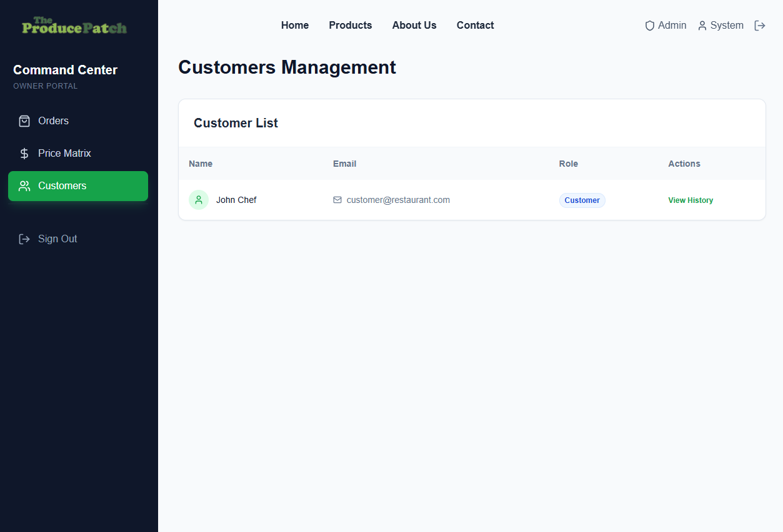The image size is (783, 532).
Task: Click the Customers group icon in sidebar
Action: click(x=24, y=185)
